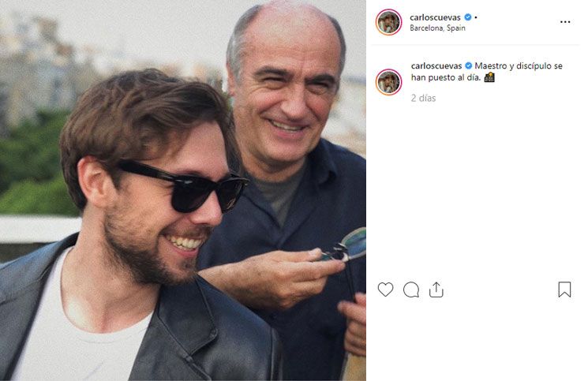
Task: Share the post using the share icon
Action: tap(436, 289)
